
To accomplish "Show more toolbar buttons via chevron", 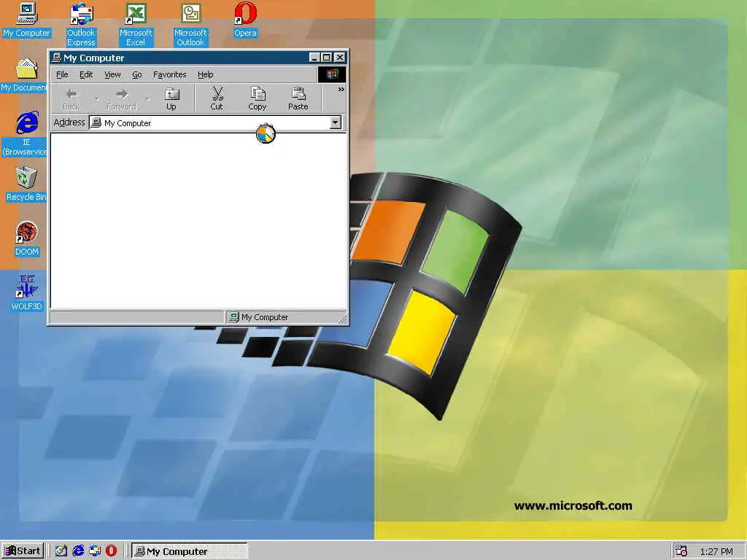I will tap(341, 90).
